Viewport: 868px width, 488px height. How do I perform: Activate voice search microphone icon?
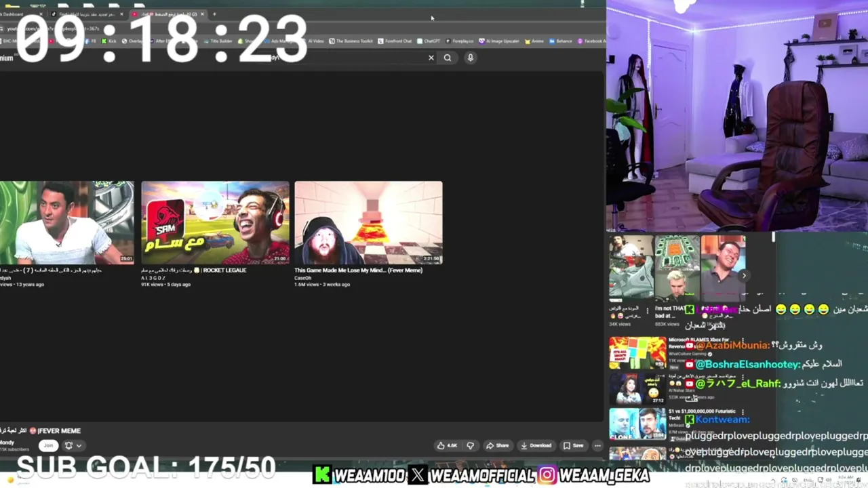[470, 58]
